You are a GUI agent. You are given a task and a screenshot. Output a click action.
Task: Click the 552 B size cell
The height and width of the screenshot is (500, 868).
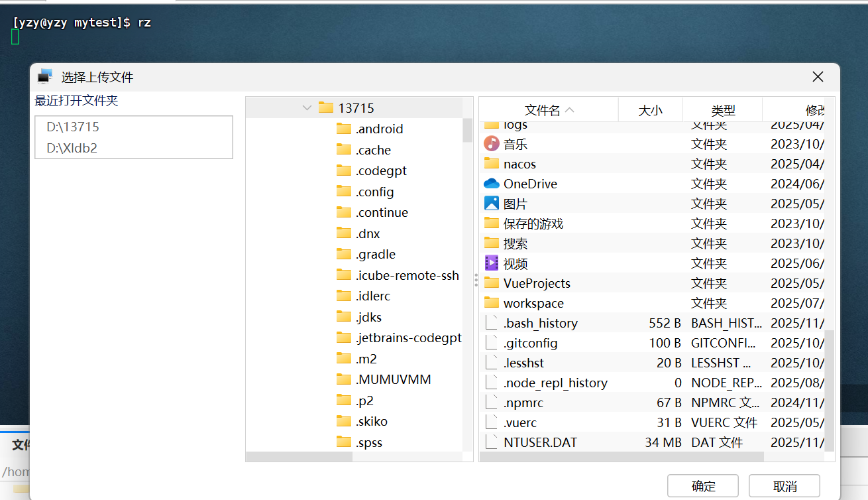(665, 323)
